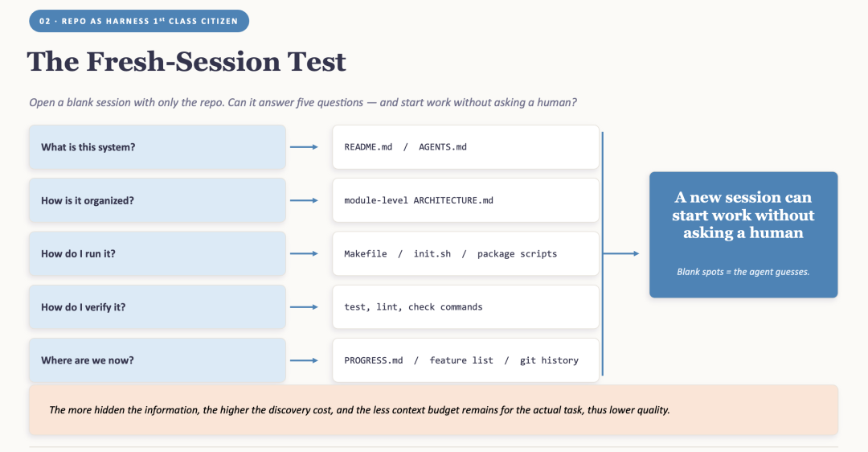Select the How do I verify it? box

(x=158, y=307)
